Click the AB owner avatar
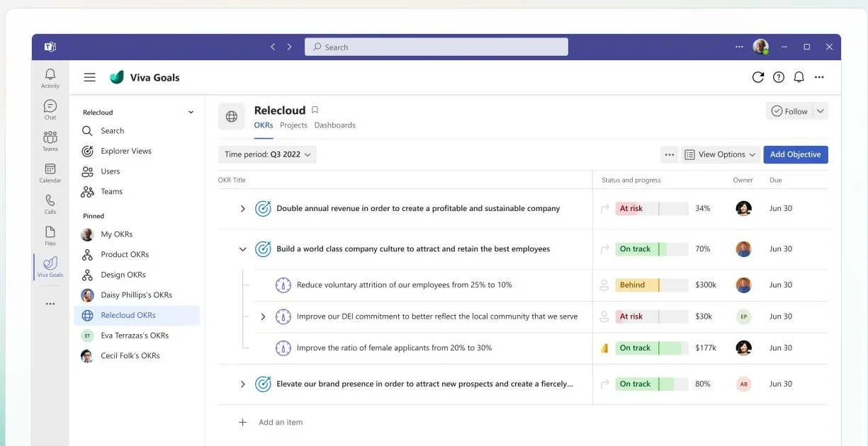 tap(743, 384)
